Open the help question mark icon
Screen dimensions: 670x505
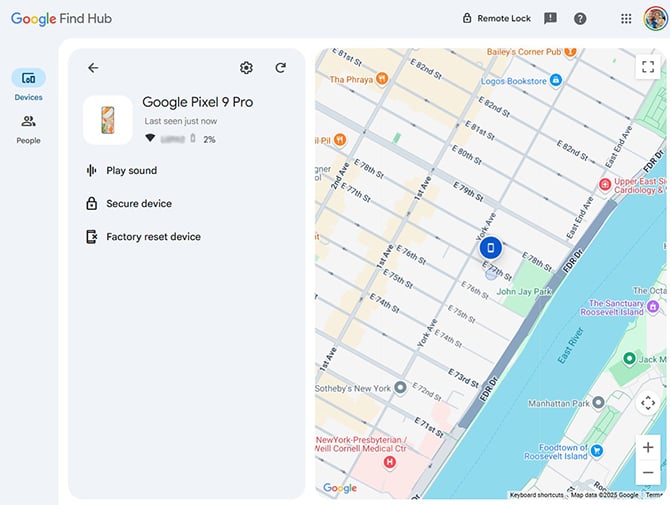[x=580, y=18]
